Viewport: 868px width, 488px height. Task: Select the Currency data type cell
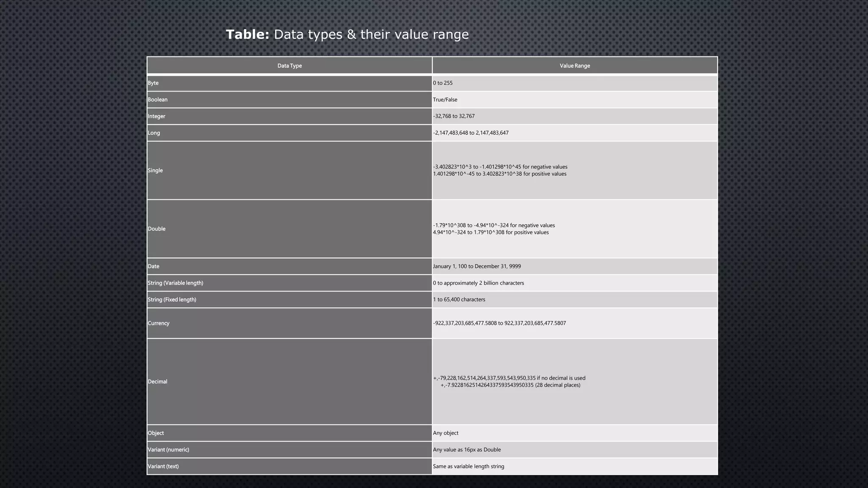pyautogui.click(x=159, y=323)
